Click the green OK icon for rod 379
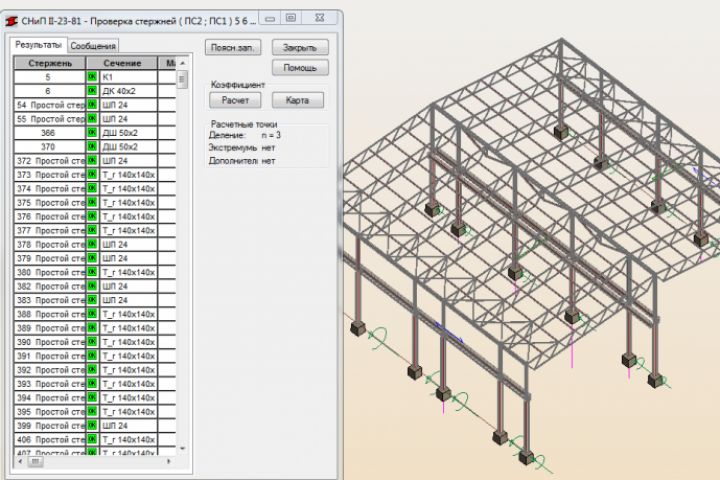This screenshot has height=480, width=720. (x=92, y=258)
